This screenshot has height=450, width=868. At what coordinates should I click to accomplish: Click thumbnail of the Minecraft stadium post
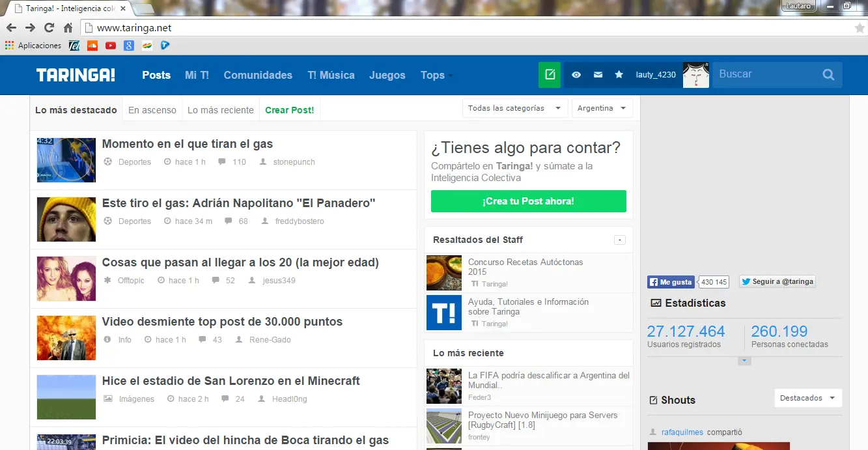[66, 397]
